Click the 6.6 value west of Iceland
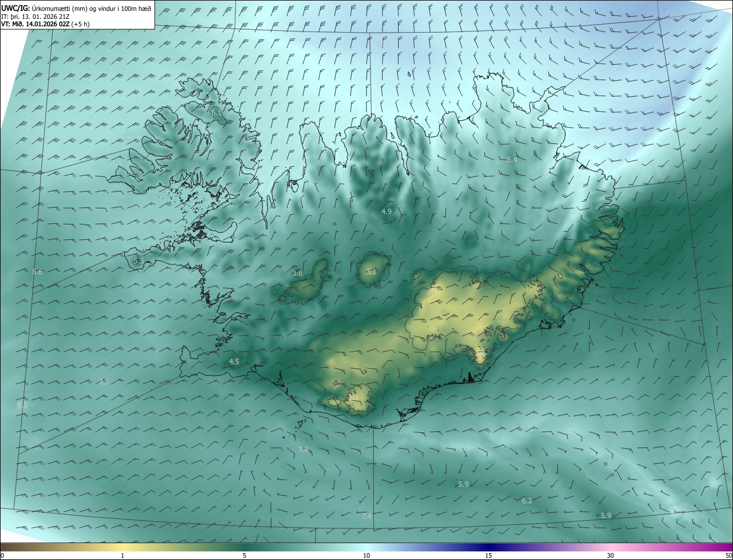 pyautogui.click(x=37, y=271)
